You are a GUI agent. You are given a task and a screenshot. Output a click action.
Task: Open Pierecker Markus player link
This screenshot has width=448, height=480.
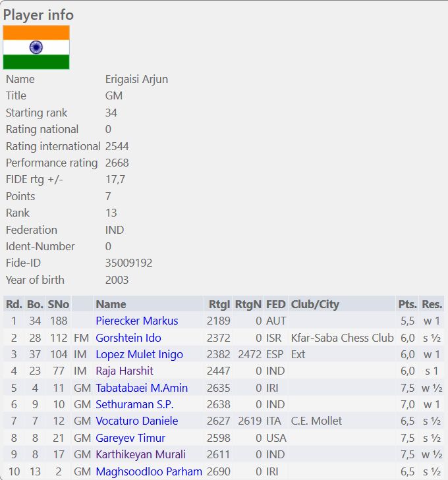point(137,321)
